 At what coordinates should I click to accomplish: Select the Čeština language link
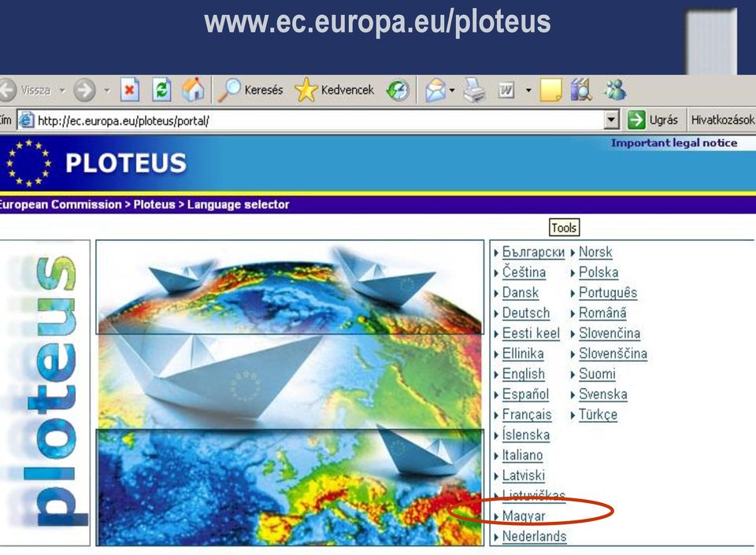tap(524, 272)
